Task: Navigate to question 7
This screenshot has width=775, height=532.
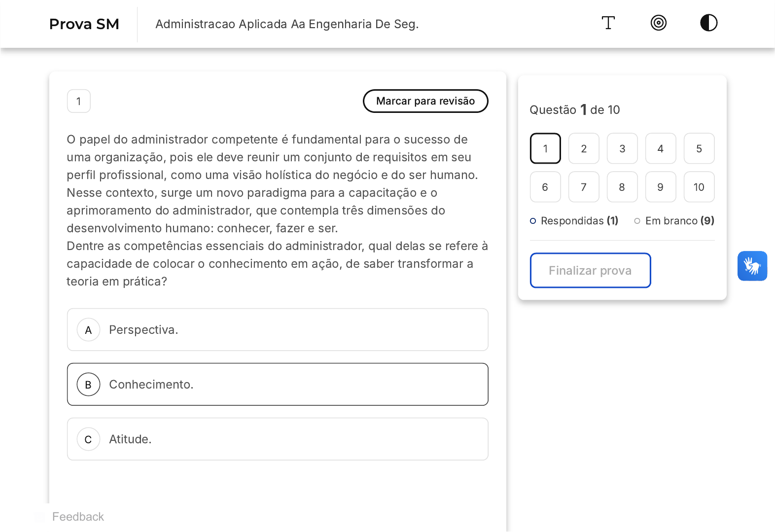Action: point(584,187)
